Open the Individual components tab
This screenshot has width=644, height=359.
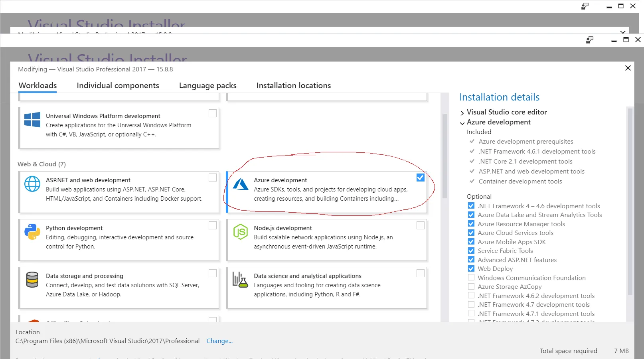point(118,85)
